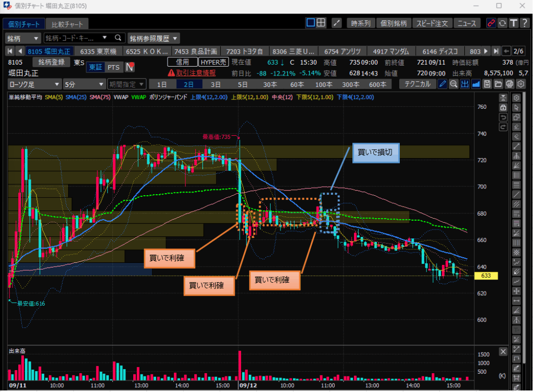Click the red link sync icon
The image size is (533, 392).
pos(491,23)
